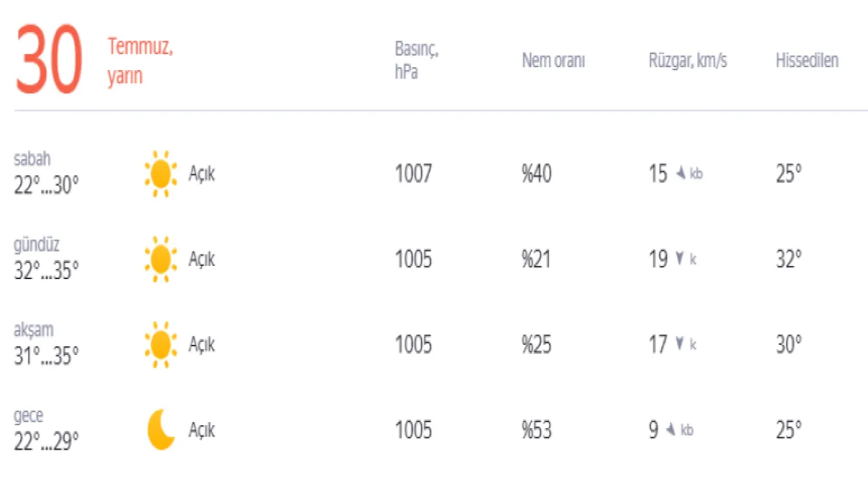This screenshot has width=868, height=488.
Task: Click the wind direction arrow beside 19
Action: click(679, 259)
